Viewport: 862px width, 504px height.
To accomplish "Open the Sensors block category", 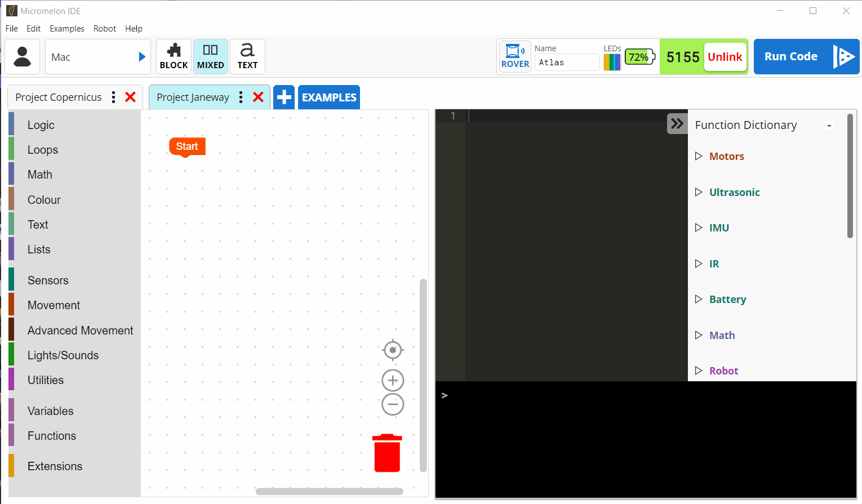I will click(x=74, y=280).
